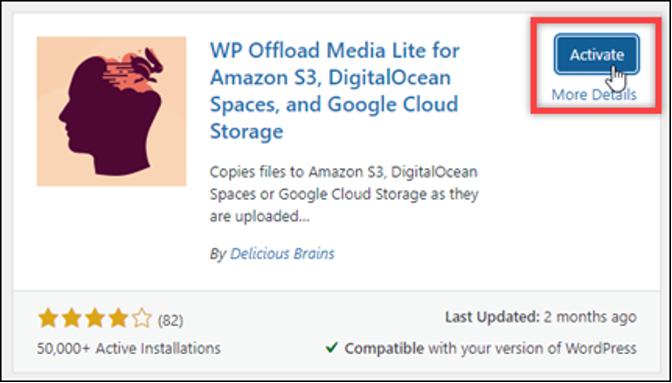672x383 pixels.
Task: Click the Compatible with your version text
Action: (x=490, y=348)
